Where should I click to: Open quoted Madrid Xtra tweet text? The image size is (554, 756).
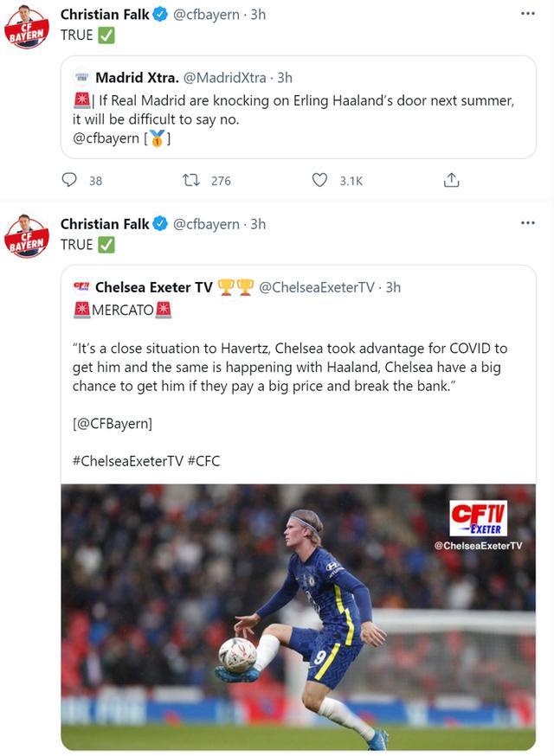click(294, 109)
